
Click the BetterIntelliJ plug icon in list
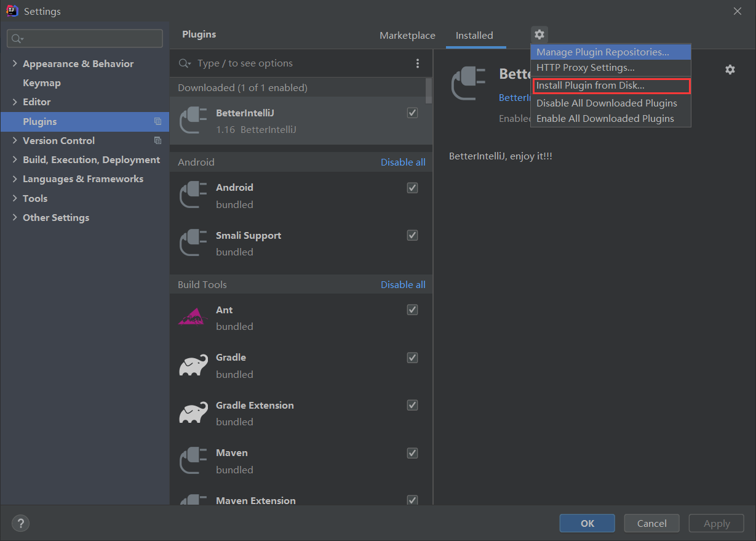(x=193, y=121)
